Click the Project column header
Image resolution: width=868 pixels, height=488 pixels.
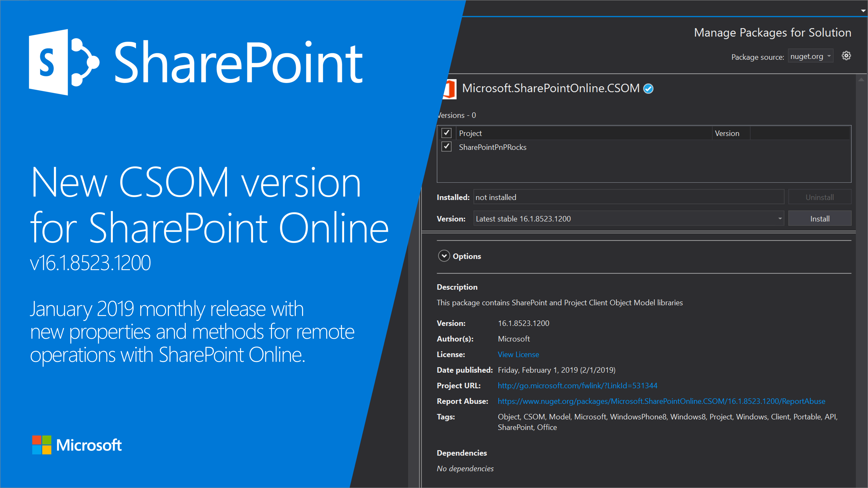pos(470,133)
